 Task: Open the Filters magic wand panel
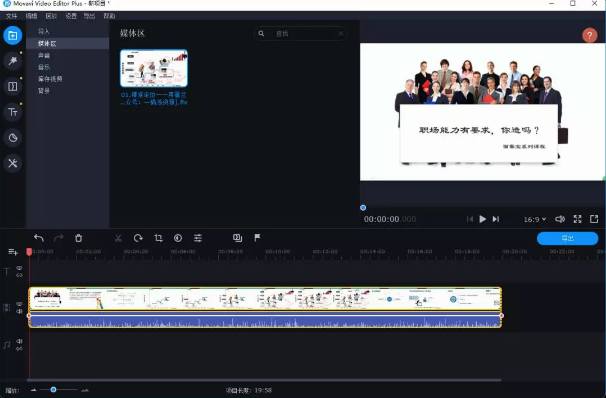coord(13,61)
